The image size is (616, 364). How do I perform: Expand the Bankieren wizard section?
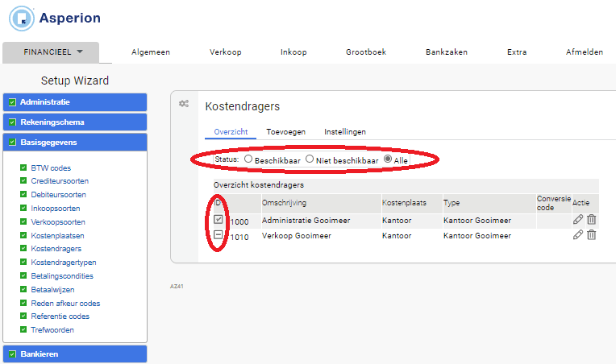(x=75, y=354)
